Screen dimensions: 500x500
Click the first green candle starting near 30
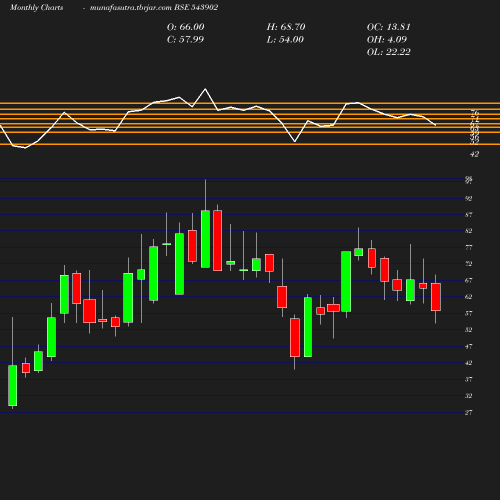pos(13,386)
